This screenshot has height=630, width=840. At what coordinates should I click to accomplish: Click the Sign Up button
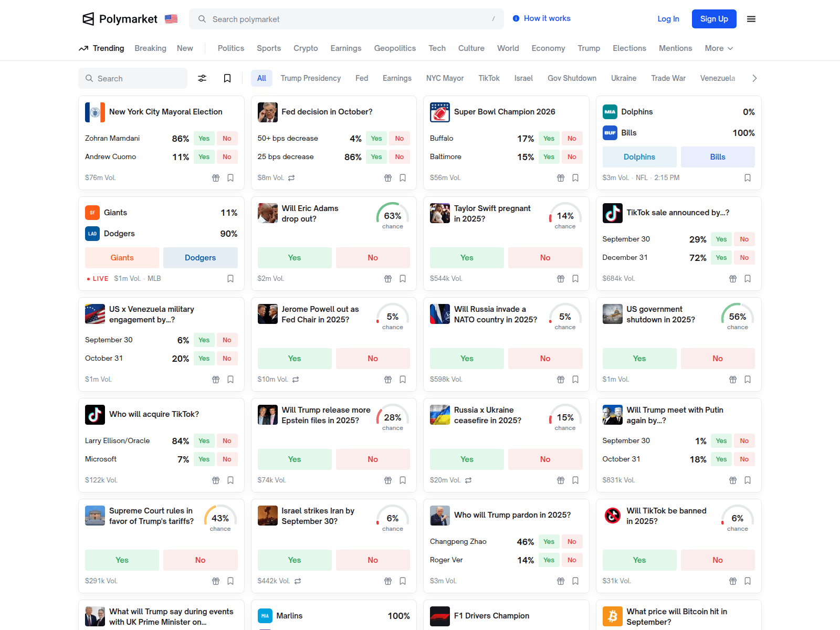point(714,19)
